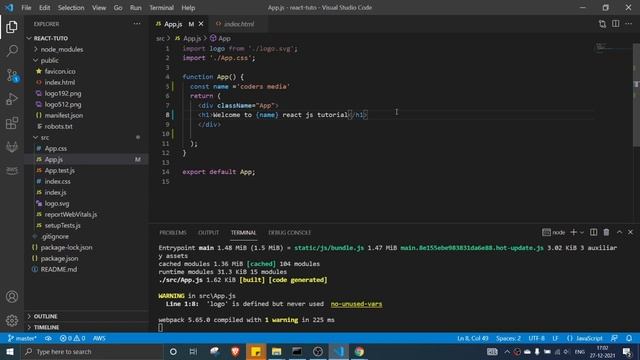Screen dimensions: 640x360
Task: Click the no-unused-vars link in terminal
Action: [x=356, y=304]
